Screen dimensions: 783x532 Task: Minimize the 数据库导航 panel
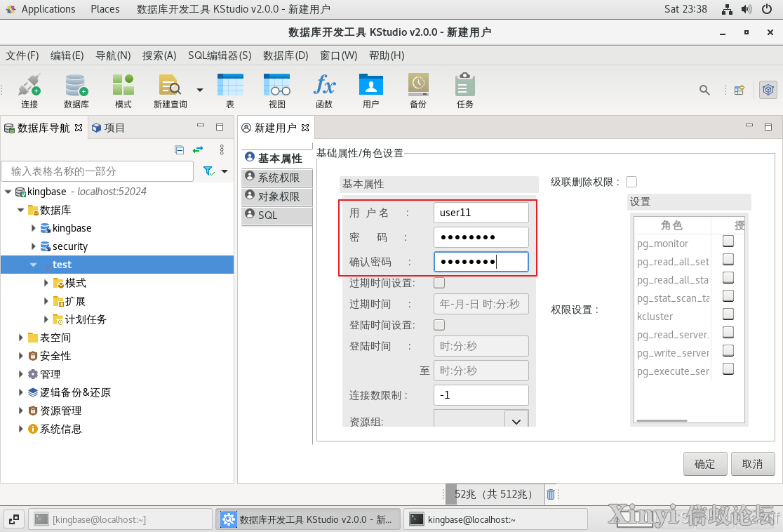[201, 126]
